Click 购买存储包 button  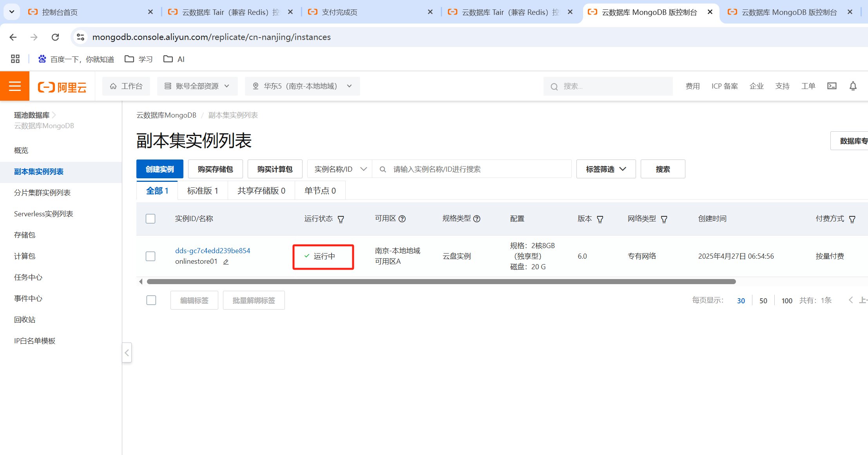pyautogui.click(x=216, y=169)
